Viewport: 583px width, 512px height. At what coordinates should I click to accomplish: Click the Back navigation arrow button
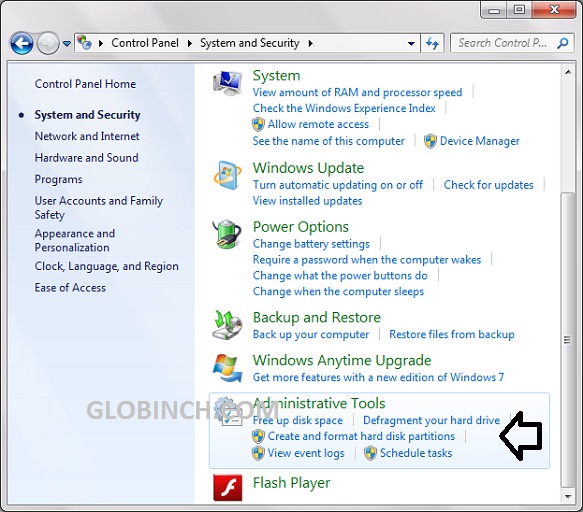click(22, 43)
